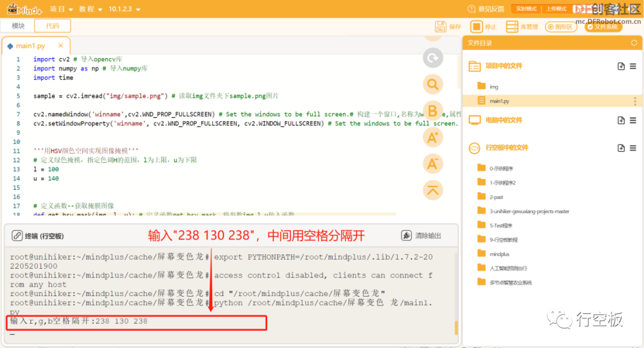644x348 pixels.
Task: Click the 'u = 140' code line
Action: 46,178
